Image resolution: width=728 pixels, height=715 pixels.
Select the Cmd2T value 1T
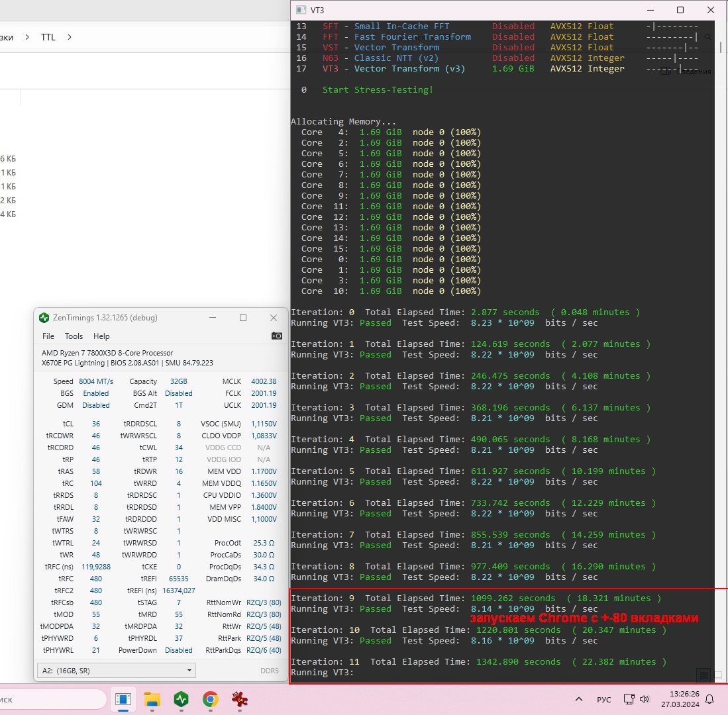coord(178,406)
